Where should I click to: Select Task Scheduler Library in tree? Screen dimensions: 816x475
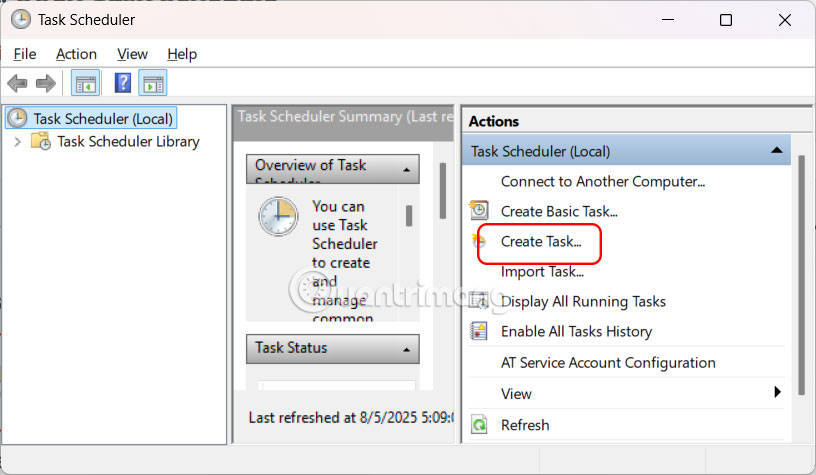pyautogui.click(x=129, y=142)
